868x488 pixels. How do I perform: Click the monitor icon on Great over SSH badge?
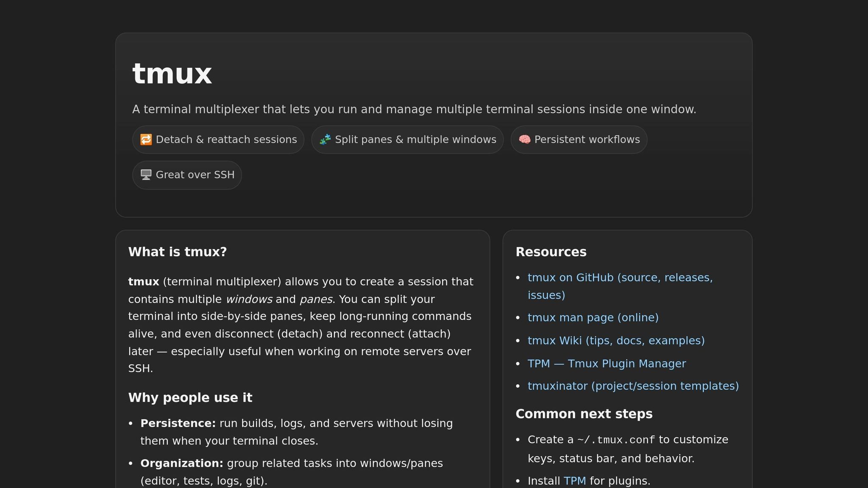(146, 175)
